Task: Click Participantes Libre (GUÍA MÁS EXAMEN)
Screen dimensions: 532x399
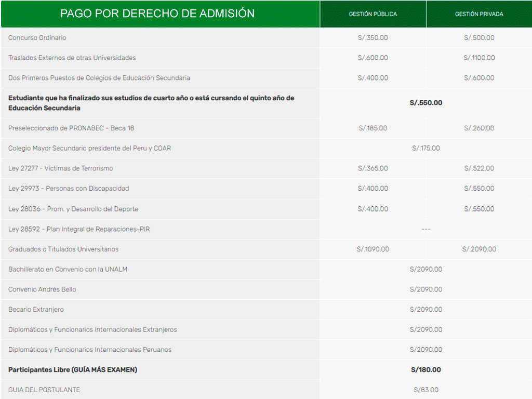Action: (73, 370)
